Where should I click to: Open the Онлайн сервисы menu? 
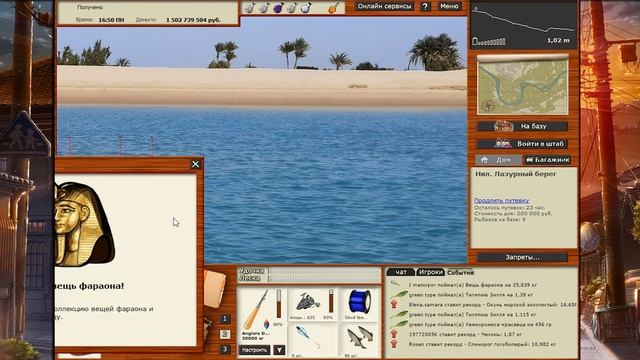tap(384, 6)
